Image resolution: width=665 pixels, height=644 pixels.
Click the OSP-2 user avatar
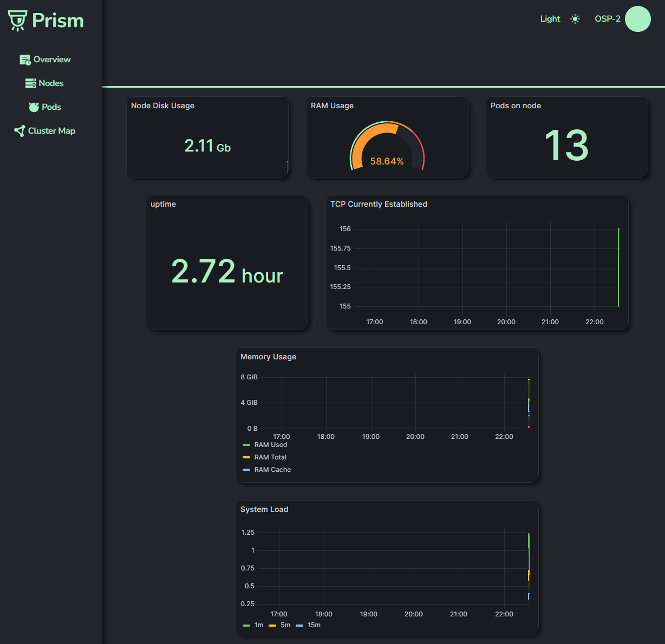coord(638,19)
